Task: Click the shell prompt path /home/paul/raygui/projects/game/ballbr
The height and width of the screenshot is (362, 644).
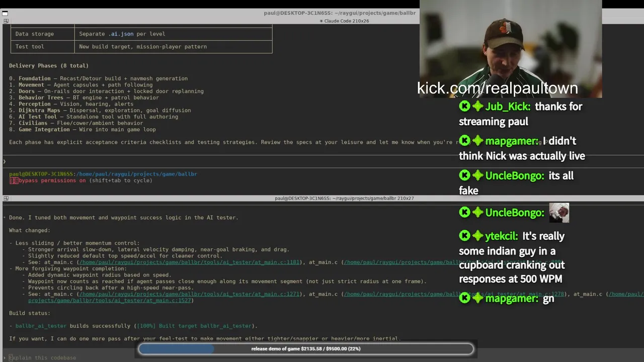Action: 136,174
